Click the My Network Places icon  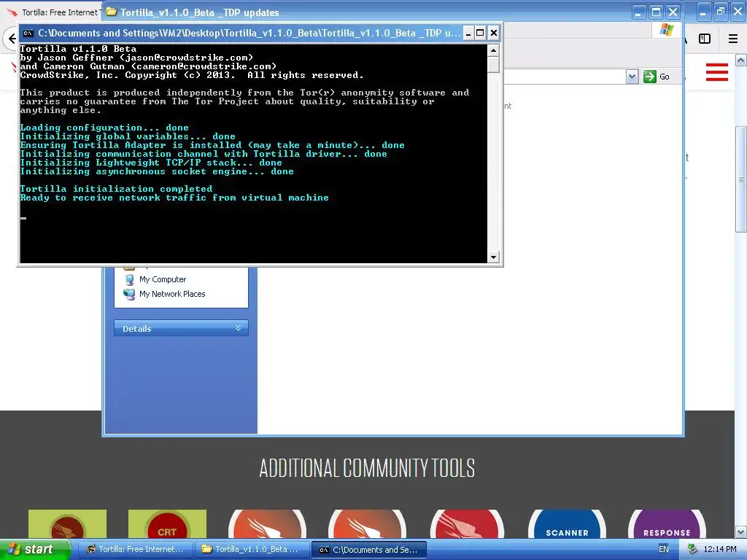(x=129, y=295)
